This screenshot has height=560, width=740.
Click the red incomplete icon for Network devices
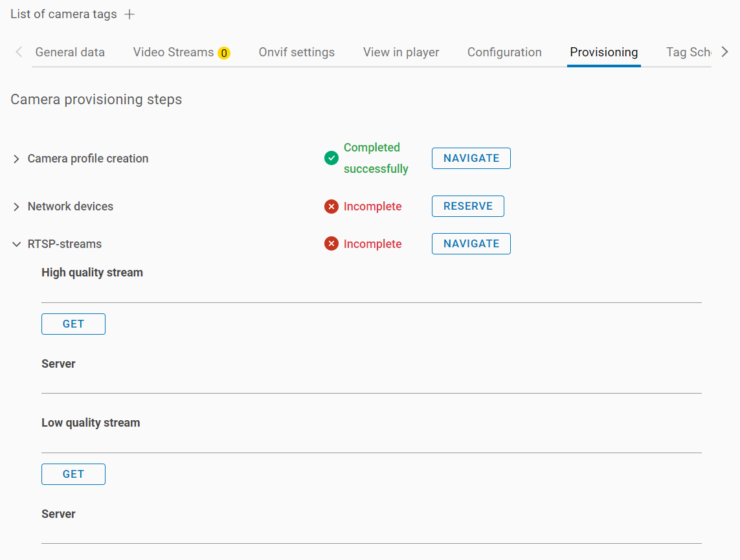click(x=331, y=207)
